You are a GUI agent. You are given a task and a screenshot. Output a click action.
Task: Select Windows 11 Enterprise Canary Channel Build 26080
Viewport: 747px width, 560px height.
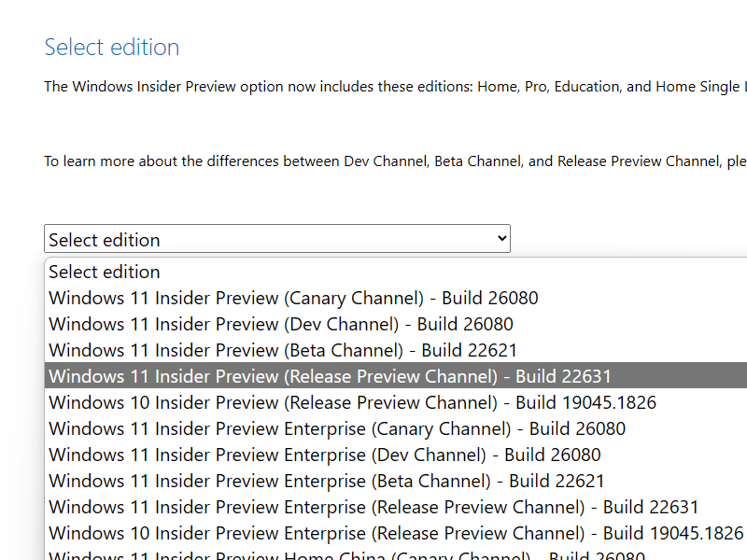[x=337, y=428]
